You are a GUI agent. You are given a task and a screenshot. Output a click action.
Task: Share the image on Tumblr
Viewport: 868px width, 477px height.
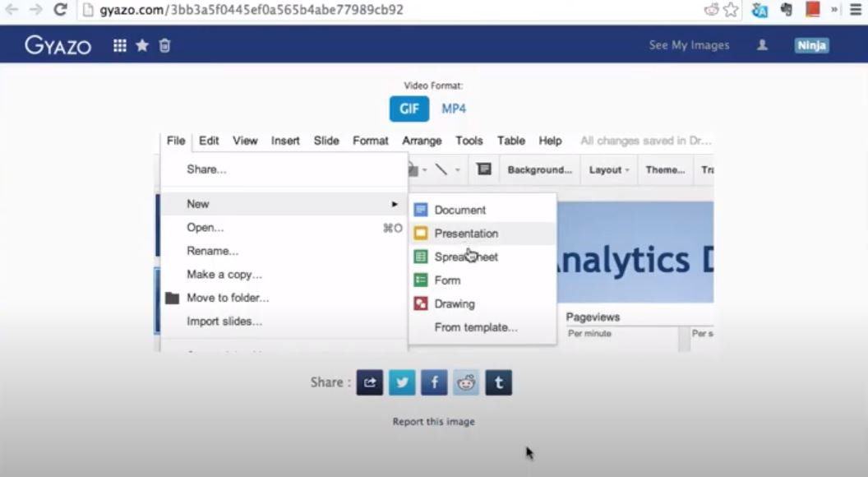click(499, 382)
